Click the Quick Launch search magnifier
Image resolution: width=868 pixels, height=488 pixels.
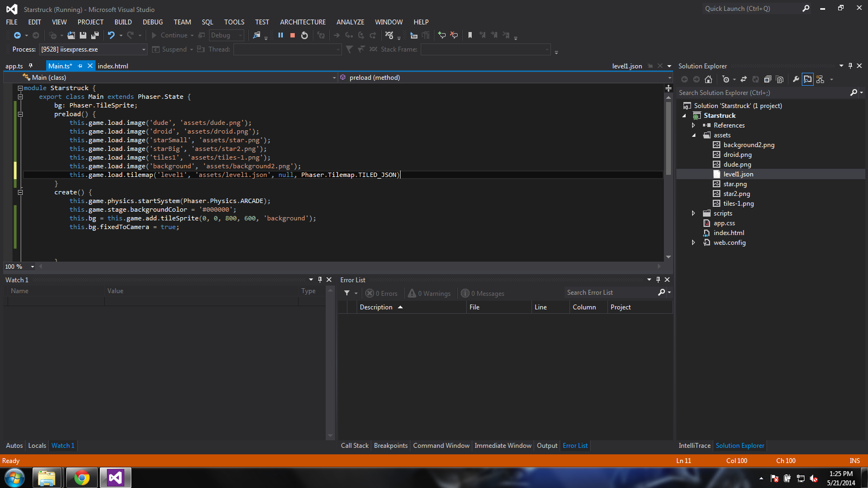806,8
